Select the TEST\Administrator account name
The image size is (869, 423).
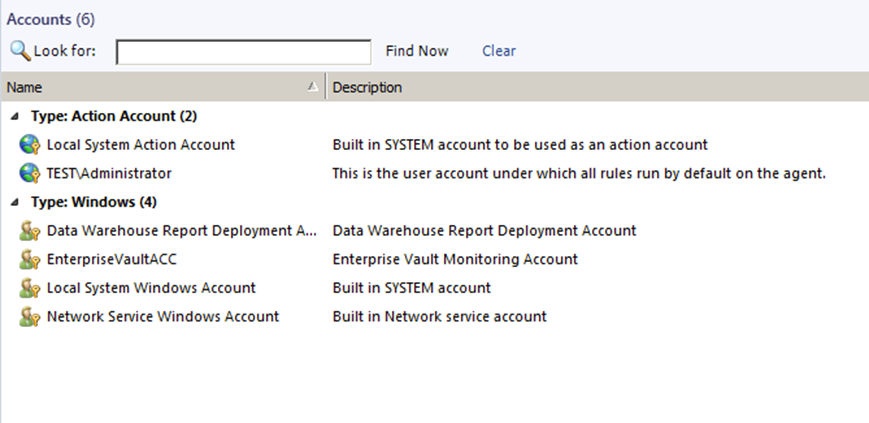coord(109,174)
